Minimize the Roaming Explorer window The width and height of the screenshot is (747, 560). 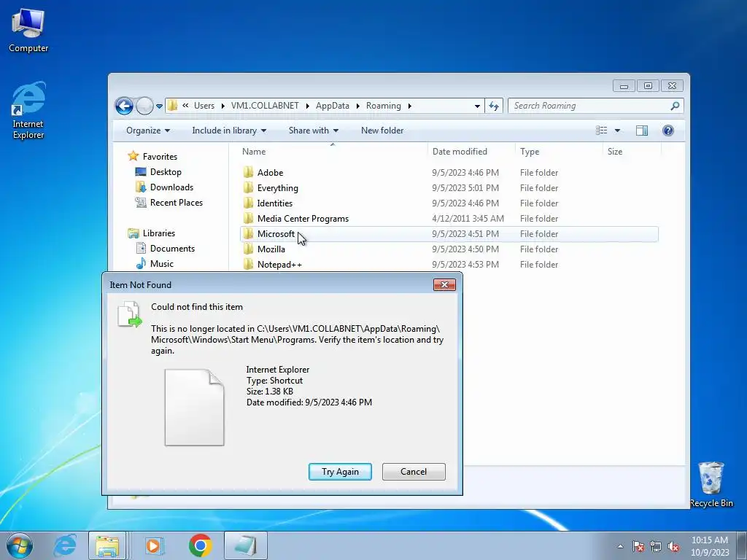(624, 86)
